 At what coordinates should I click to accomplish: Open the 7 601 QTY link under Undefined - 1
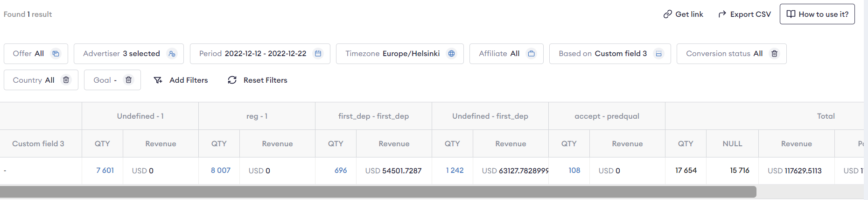tap(105, 171)
